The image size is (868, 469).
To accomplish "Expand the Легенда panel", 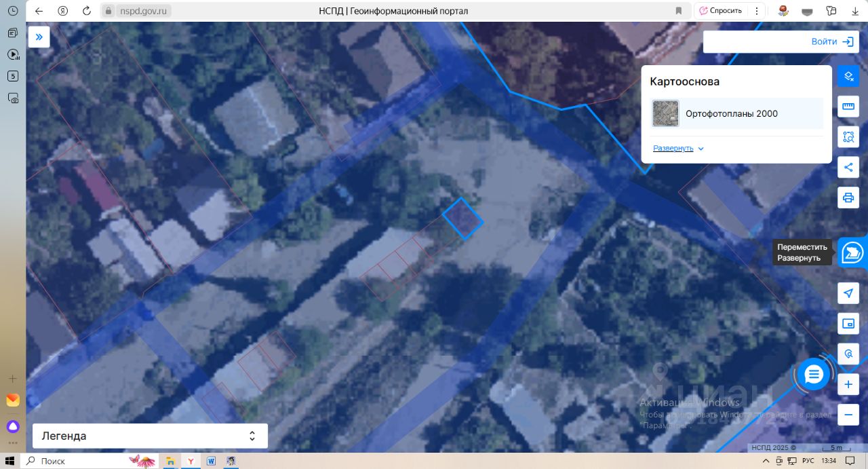I will click(x=150, y=436).
